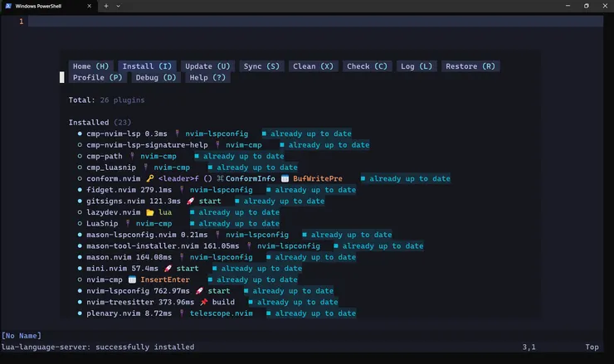Click the folder icon on lazydev.nvim row
Viewport: 614px width, 364px height.
tap(150, 212)
